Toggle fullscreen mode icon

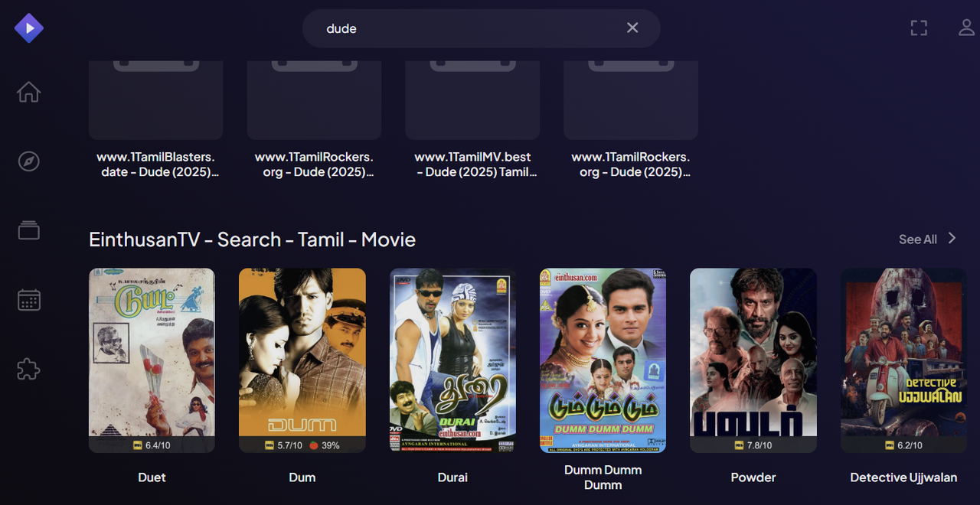point(919,28)
